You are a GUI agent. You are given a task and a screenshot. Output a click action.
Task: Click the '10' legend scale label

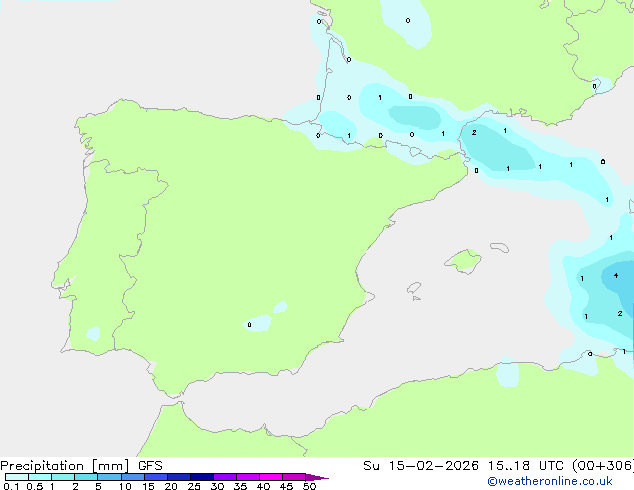[125, 486]
